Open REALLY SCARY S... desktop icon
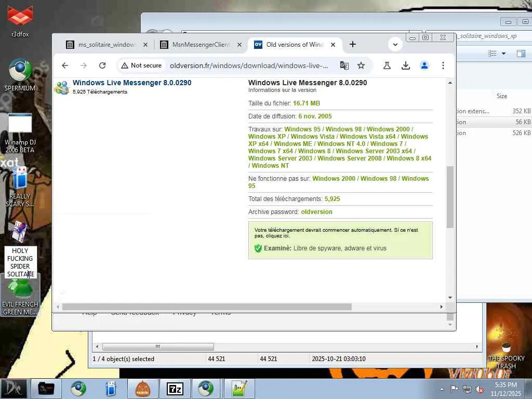This screenshot has height=399, width=532. (x=20, y=187)
